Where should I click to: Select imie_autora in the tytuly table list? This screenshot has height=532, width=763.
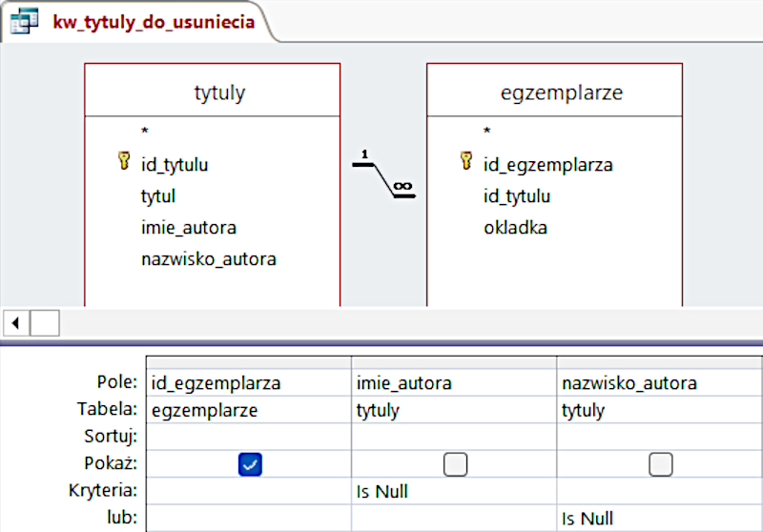click(x=189, y=228)
